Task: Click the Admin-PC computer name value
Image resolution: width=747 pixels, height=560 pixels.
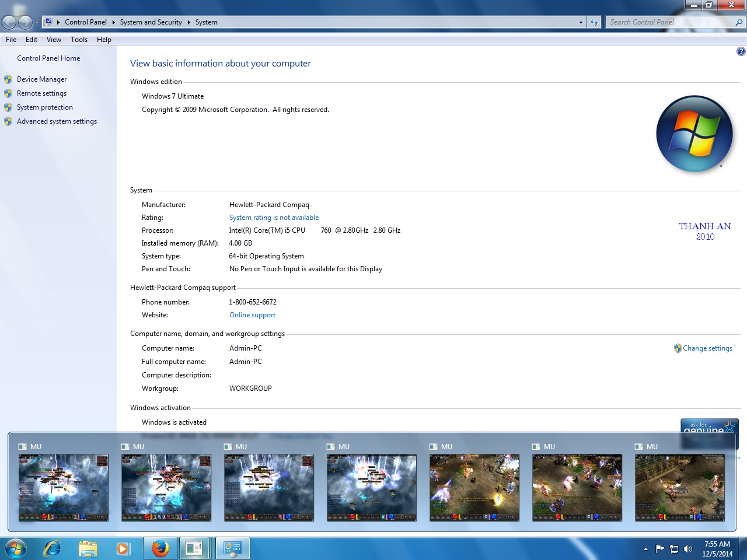Action: tap(246, 348)
